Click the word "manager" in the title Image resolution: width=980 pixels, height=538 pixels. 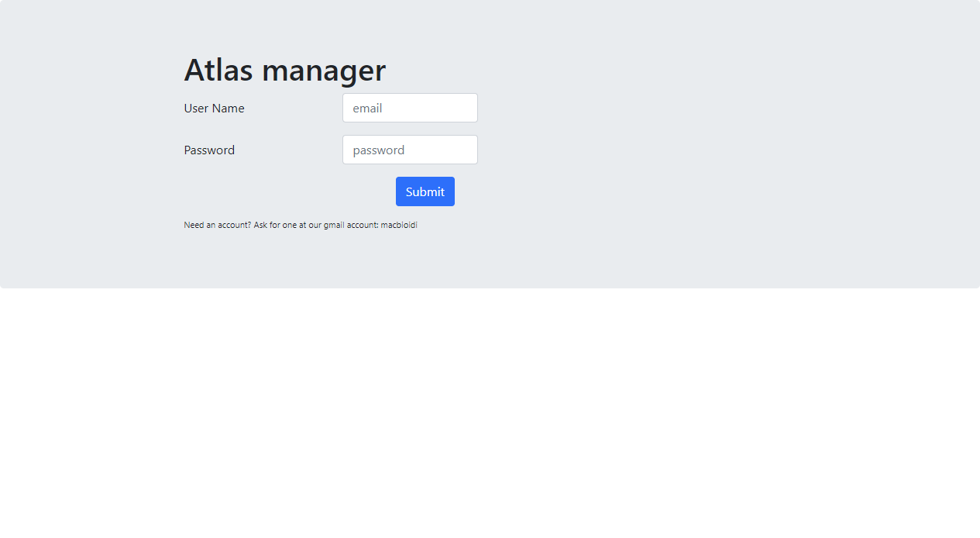[x=324, y=71]
